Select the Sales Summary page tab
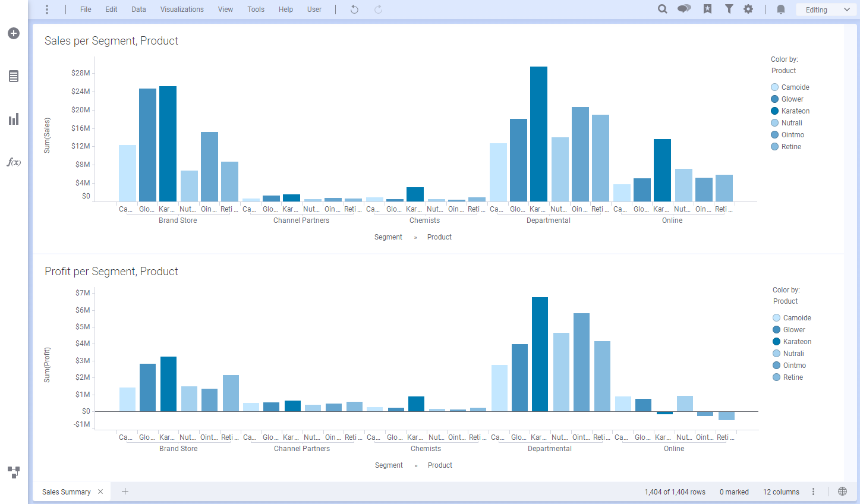The width and height of the screenshot is (860, 504). click(65, 492)
